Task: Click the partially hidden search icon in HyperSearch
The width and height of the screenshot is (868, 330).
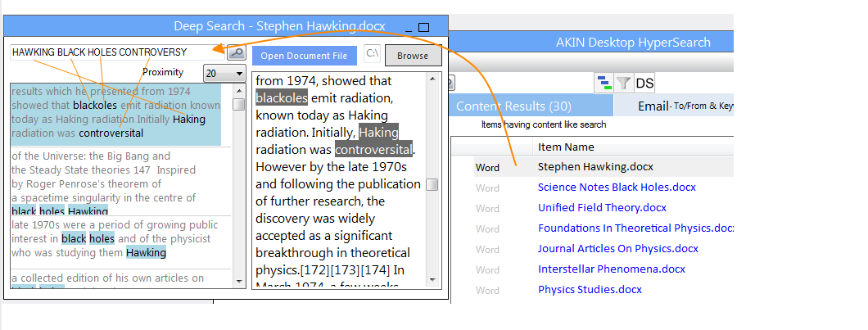Action: 452,83
